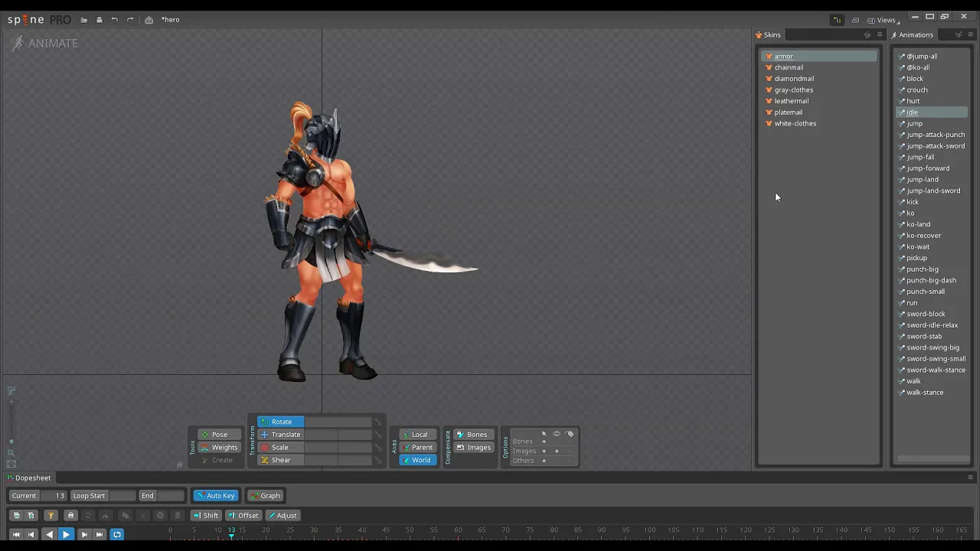The width and height of the screenshot is (980, 551).
Task: Redo the last action
Action: point(130,20)
